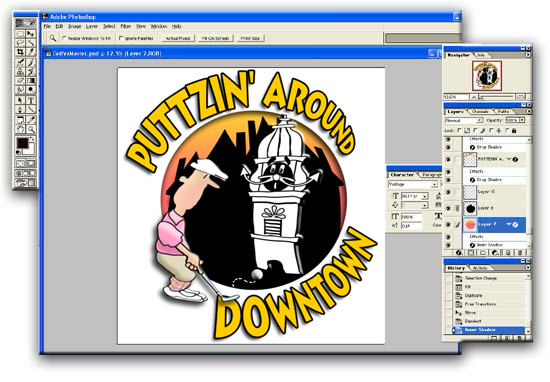Screen dimensions: 550x382
Task: Open font size dropdown in Character palette
Action: coord(425,196)
